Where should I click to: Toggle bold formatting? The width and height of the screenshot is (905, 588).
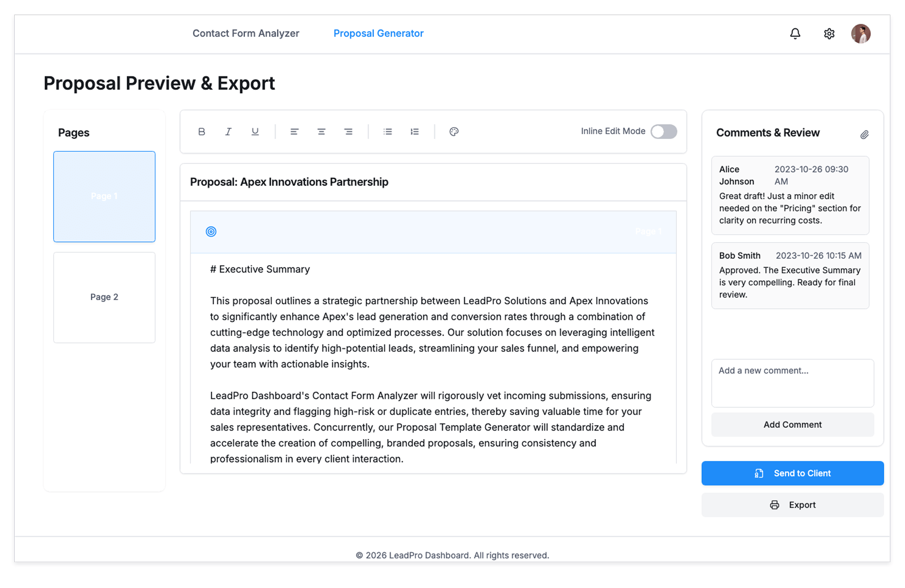tap(201, 131)
